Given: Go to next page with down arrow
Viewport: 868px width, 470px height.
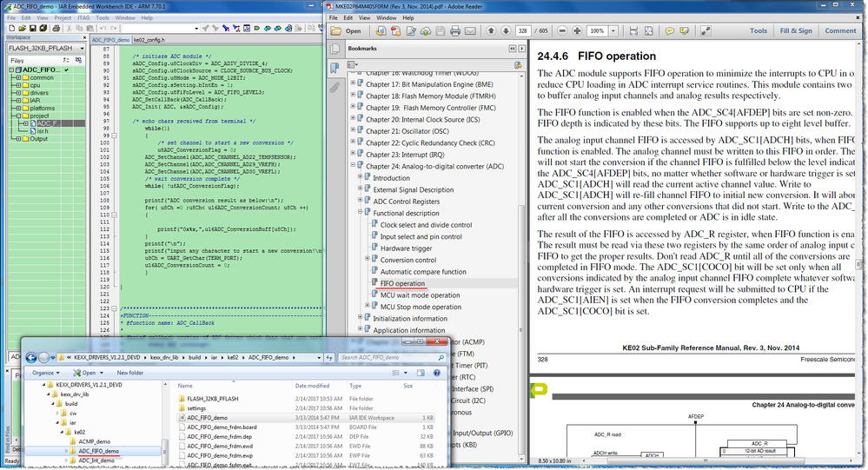Looking at the screenshot, I should (506, 31).
